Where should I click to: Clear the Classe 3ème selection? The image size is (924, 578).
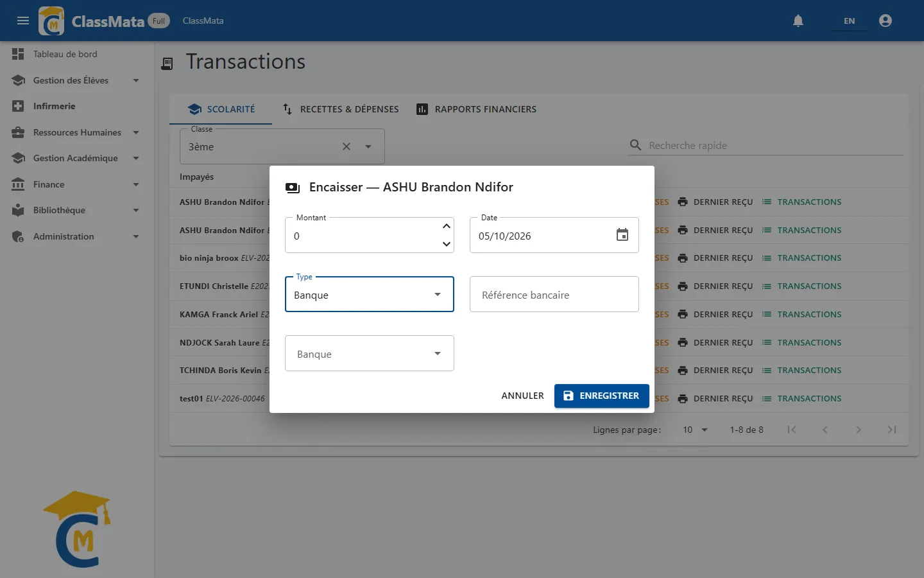pos(346,146)
